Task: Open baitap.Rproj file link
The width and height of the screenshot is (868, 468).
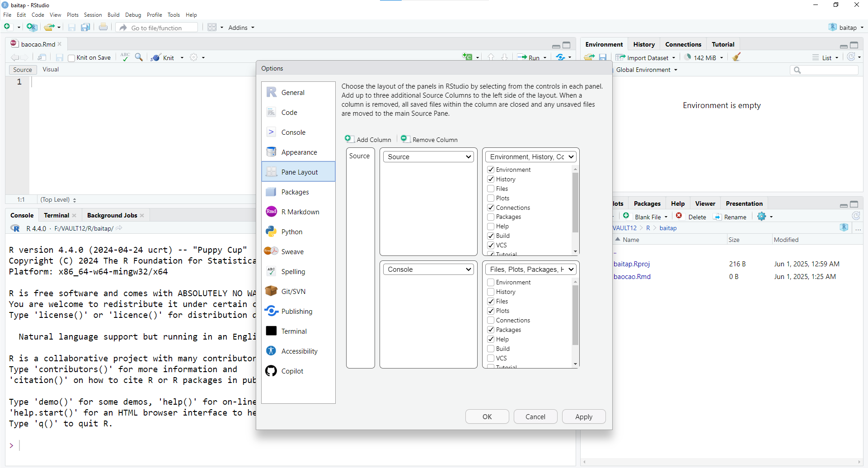Action: click(x=631, y=264)
